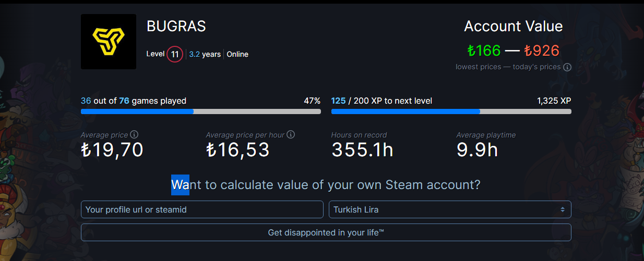Viewport: 644px width, 261px height.
Task: Click the BUGRAS profile name
Action: click(x=176, y=26)
